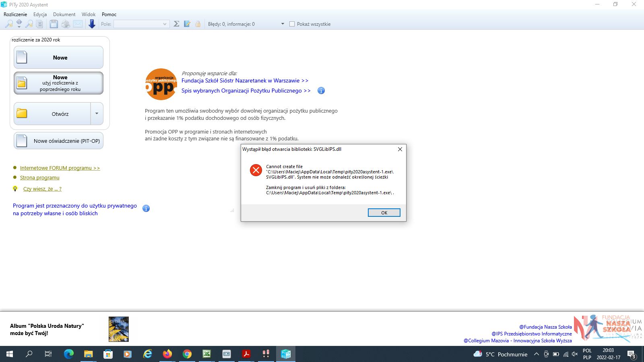This screenshot has height=362, width=644.
Task: Click the Polska Uroda Natury album thumbnail
Action: point(119,329)
